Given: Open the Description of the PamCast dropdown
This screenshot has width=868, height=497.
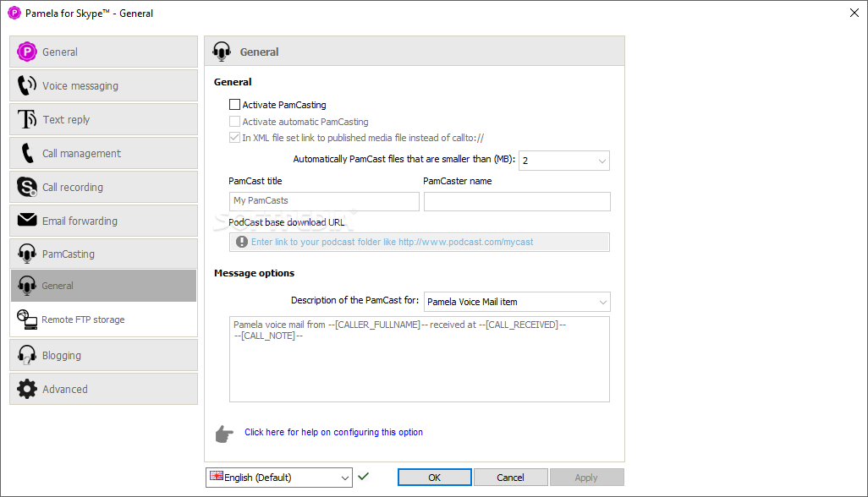Looking at the screenshot, I should pos(517,302).
